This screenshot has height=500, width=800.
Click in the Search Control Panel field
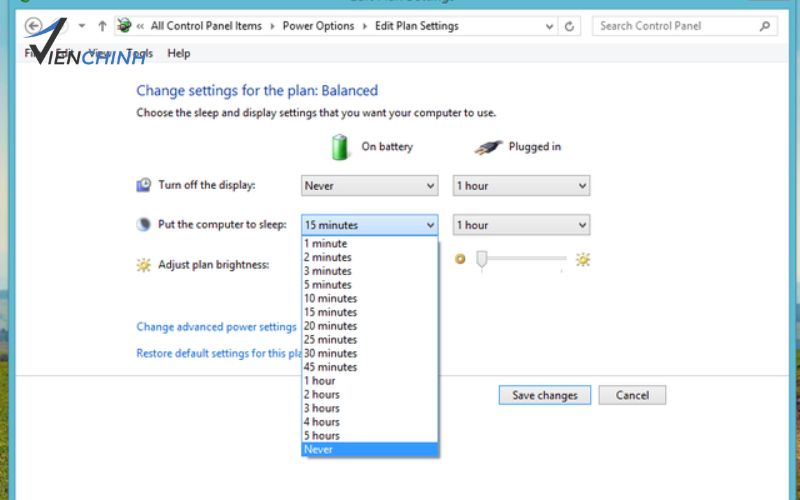coord(685,26)
